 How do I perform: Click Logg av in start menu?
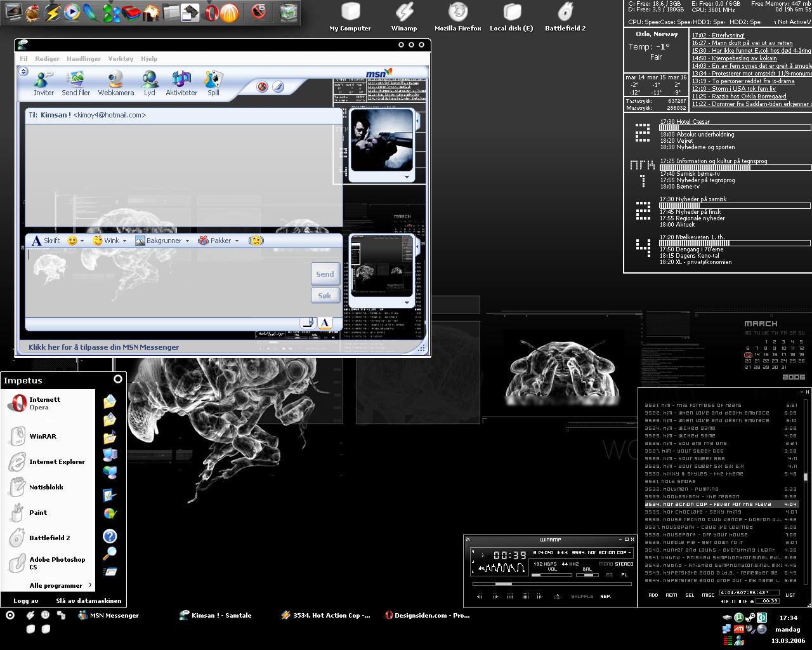[26, 600]
